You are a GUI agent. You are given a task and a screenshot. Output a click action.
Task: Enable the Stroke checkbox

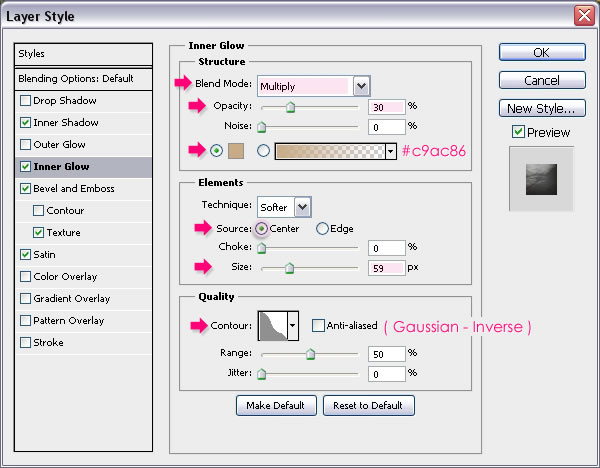[x=25, y=342]
